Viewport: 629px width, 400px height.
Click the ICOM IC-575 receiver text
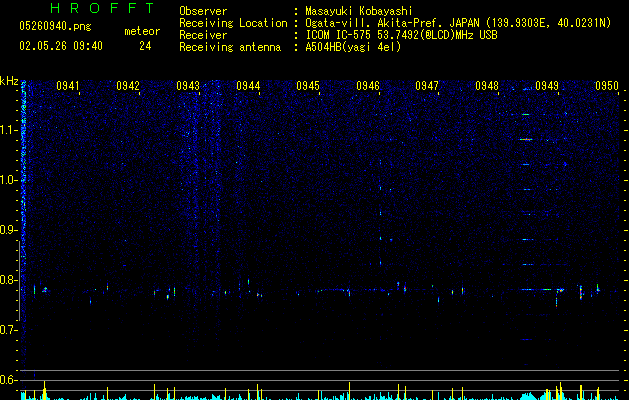tap(401, 35)
